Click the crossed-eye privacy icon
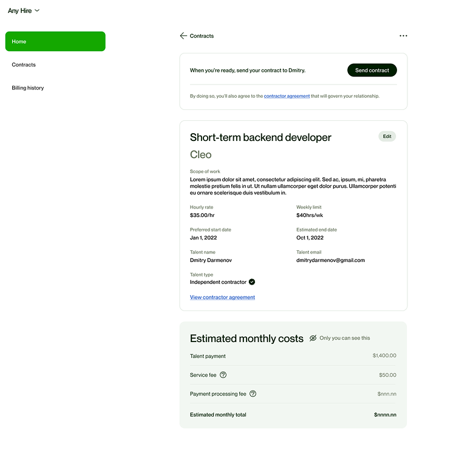476x449 pixels. 313,338
